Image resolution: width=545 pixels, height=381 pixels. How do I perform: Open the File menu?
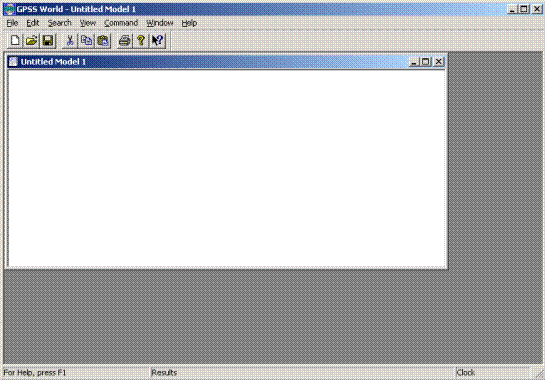pyautogui.click(x=12, y=23)
